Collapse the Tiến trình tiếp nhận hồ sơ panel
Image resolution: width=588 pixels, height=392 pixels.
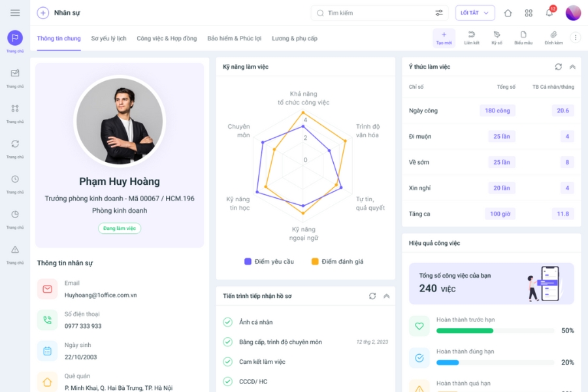[387, 295]
